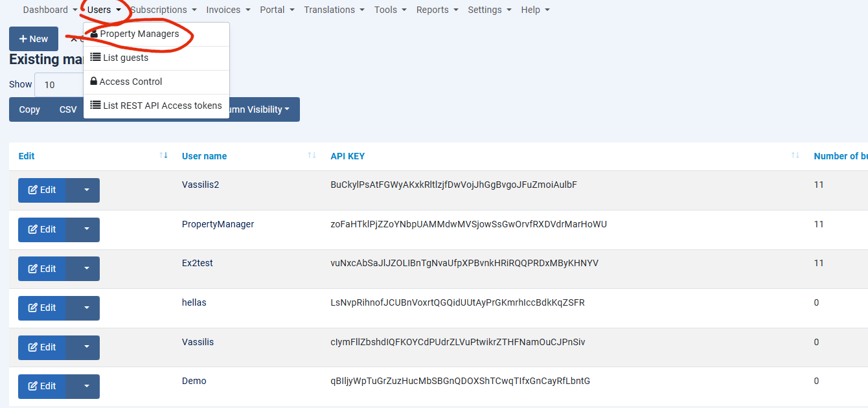This screenshot has height=408, width=868.
Task: Open the Translations menu
Action: click(x=334, y=10)
